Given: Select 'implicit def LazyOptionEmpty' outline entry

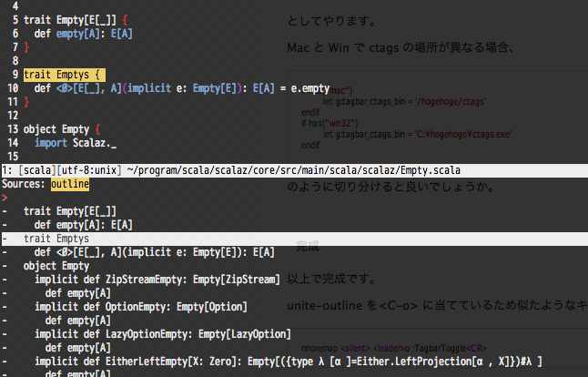Looking at the screenshot, I should [x=163, y=334].
